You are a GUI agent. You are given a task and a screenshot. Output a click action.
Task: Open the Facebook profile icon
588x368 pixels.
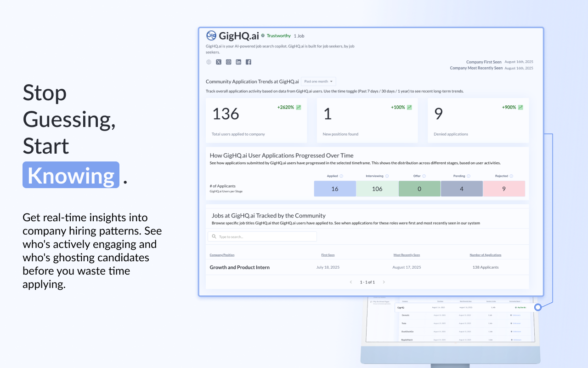[249, 62]
